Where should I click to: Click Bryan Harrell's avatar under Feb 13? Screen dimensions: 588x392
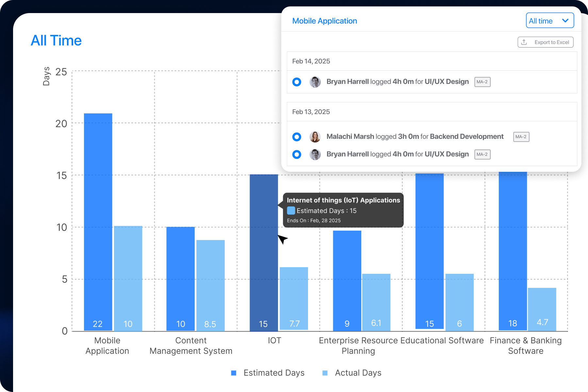pos(315,154)
